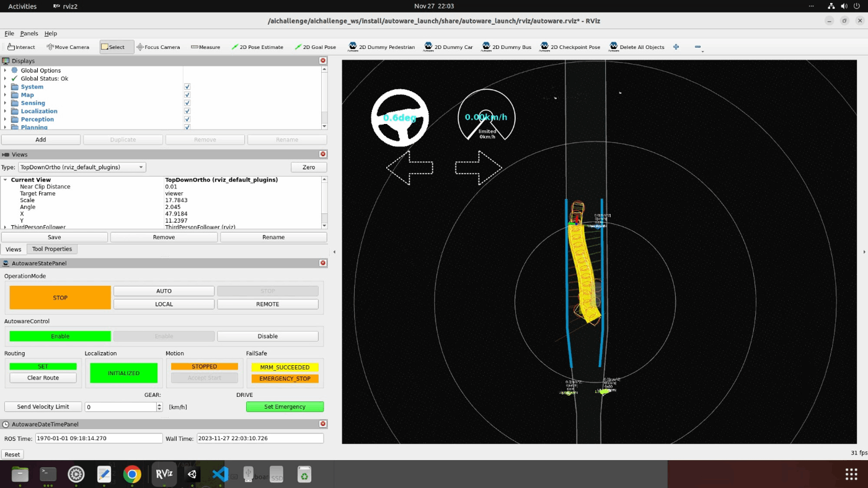Activate the Focus Camera tool
This screenshot has height=488, width=868.
pos(158,47)
